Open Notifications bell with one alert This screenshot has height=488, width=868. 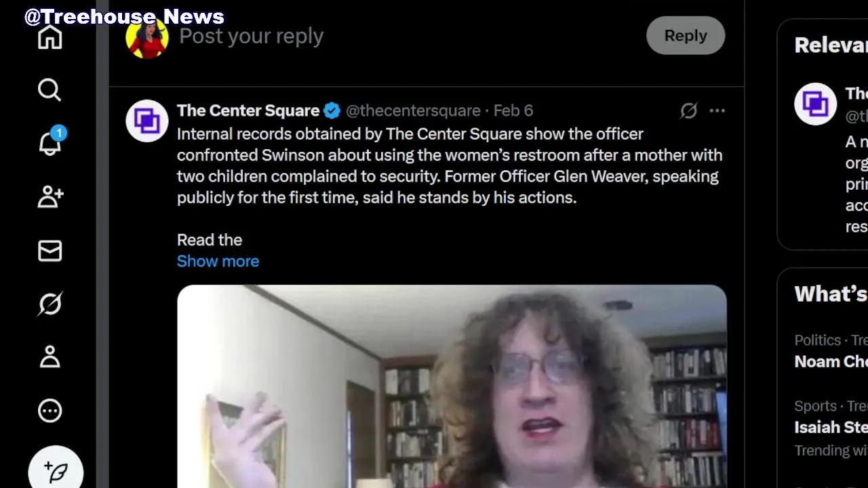pyautogui.click(x=51, y=142)
